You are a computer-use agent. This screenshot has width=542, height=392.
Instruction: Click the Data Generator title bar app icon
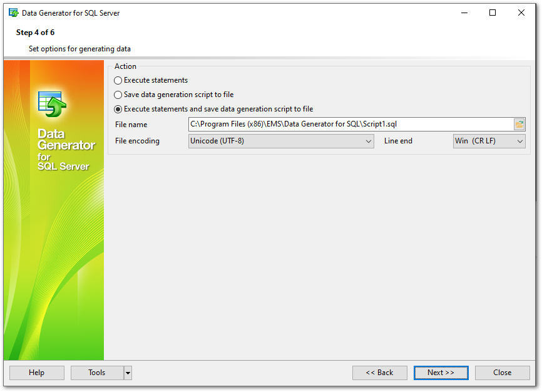pos(14,13)
